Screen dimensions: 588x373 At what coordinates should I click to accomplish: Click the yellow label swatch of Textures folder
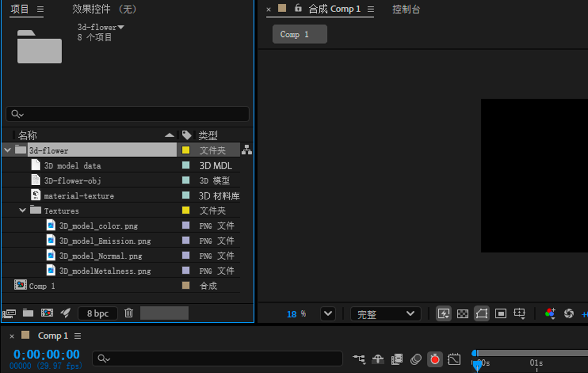point(185,210)
